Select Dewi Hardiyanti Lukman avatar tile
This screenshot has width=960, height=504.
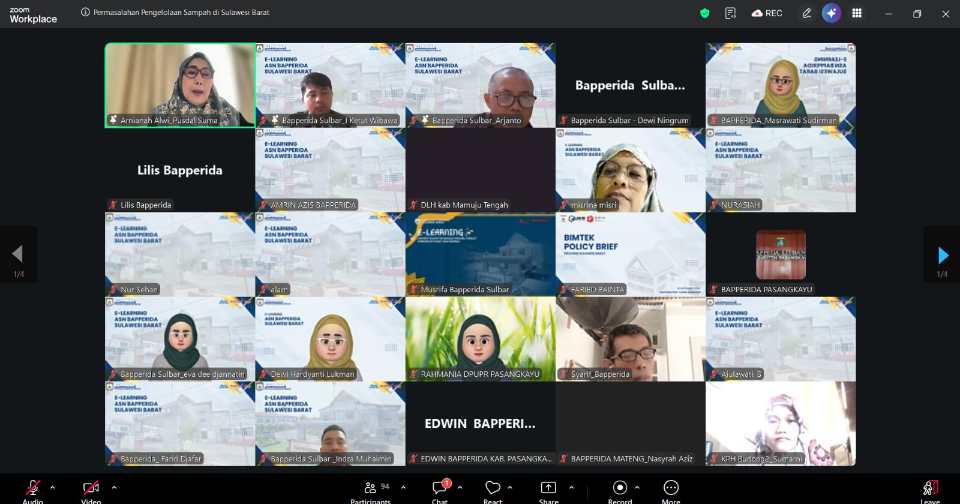tap(330, 339)
